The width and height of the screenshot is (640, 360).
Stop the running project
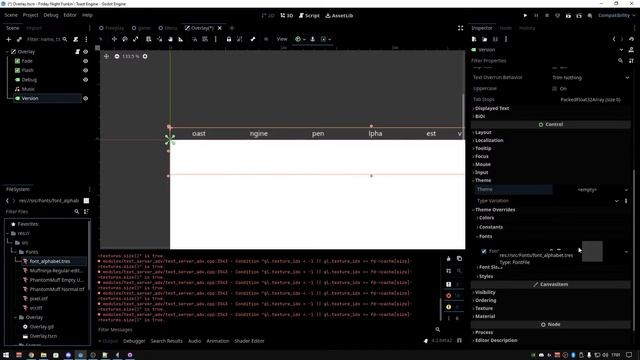coord(547,16)
